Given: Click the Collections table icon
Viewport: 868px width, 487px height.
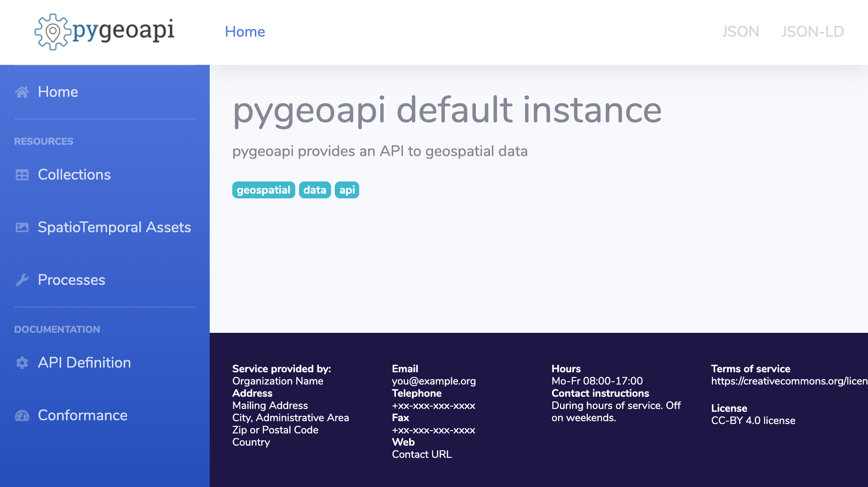Looking at the screenshot, I should 22,175.
